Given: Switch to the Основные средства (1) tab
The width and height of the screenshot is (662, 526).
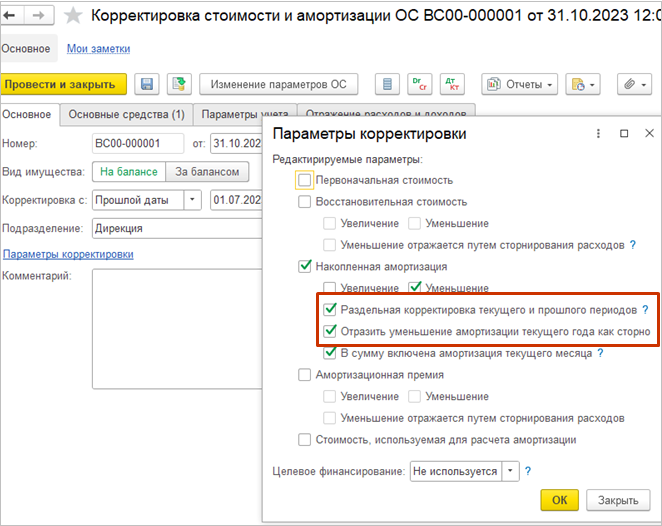Looking at the screenshot, I should tap(125, 115).
